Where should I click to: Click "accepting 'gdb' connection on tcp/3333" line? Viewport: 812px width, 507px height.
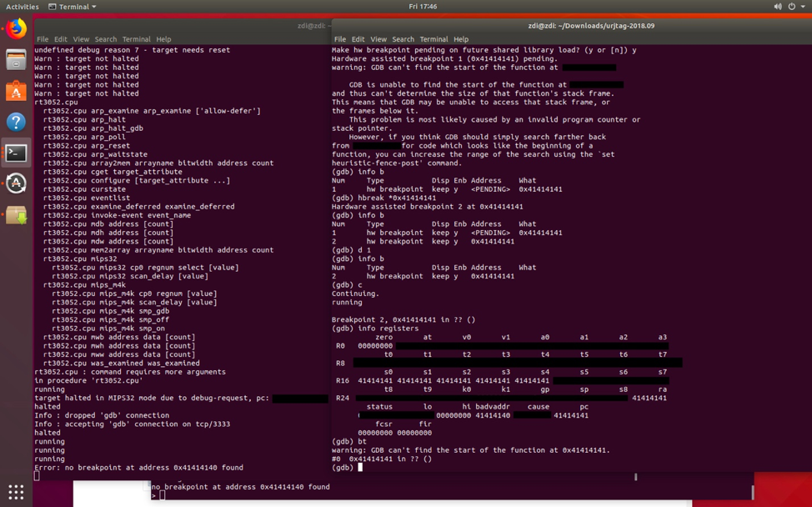tap(132, 424)
